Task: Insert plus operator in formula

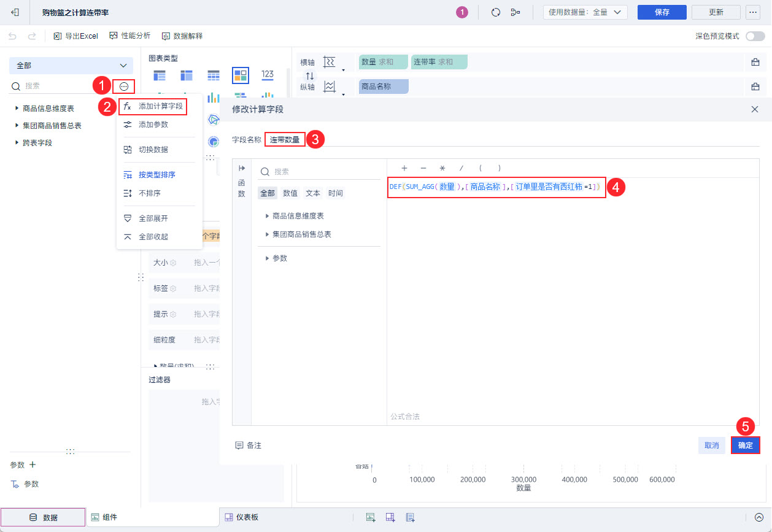Action: click(x=404, y=168)
